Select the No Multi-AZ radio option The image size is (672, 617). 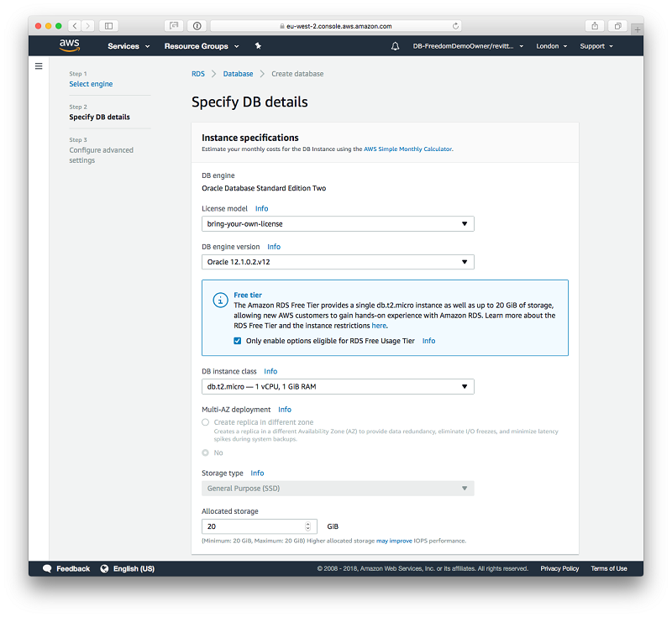[x=206, y=452]
